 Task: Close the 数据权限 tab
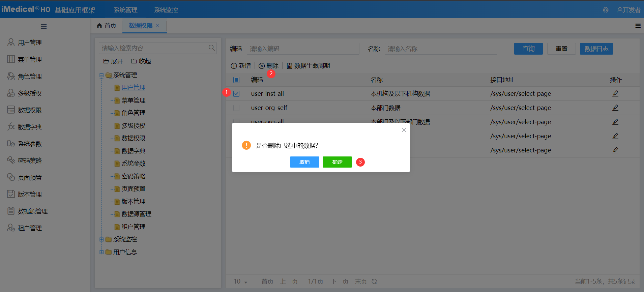(157, 25)
